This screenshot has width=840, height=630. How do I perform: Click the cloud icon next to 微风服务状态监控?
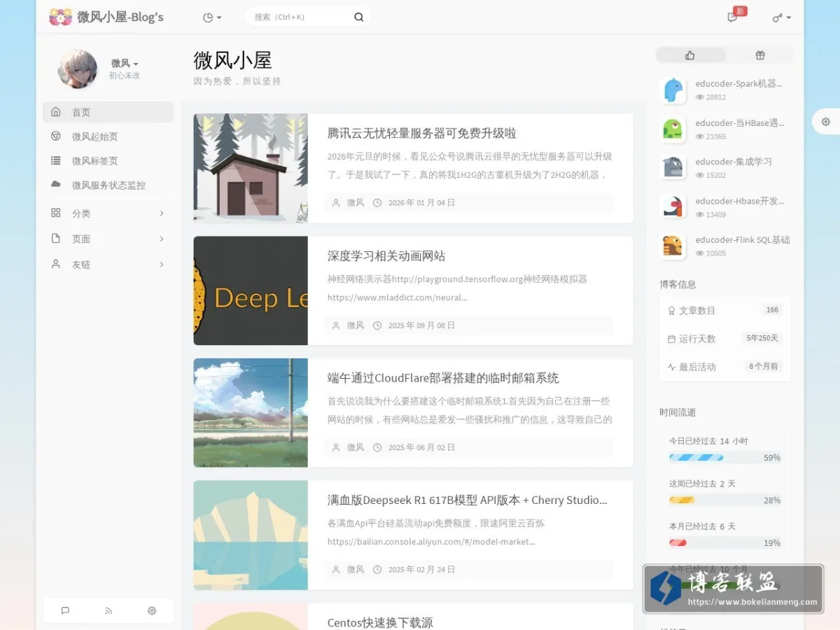pos(56,185)
